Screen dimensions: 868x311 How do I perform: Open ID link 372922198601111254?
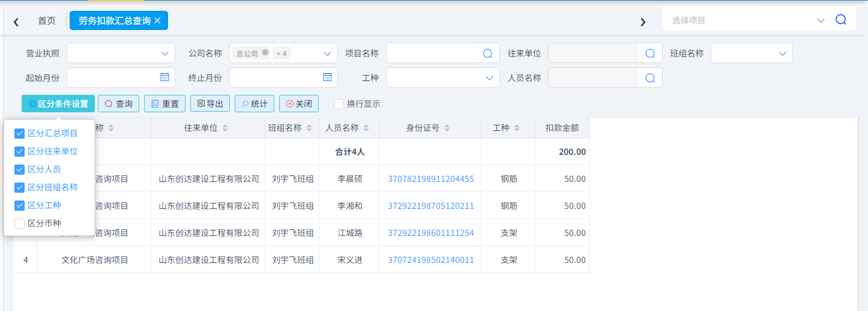431,233
